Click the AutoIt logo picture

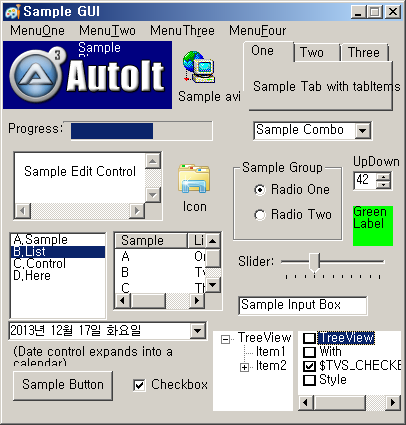click(87, 75)
